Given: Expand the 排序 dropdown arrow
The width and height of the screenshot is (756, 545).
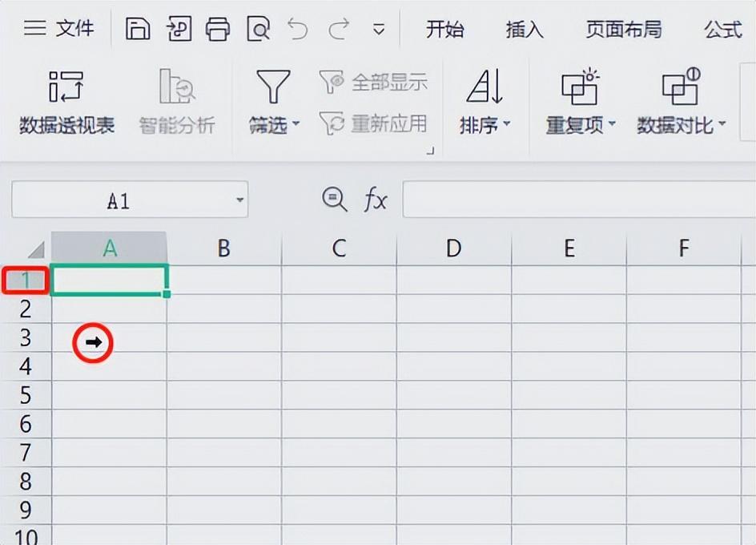Looking at the screenshot, I should pyautogui.click(x=506, y=124).
